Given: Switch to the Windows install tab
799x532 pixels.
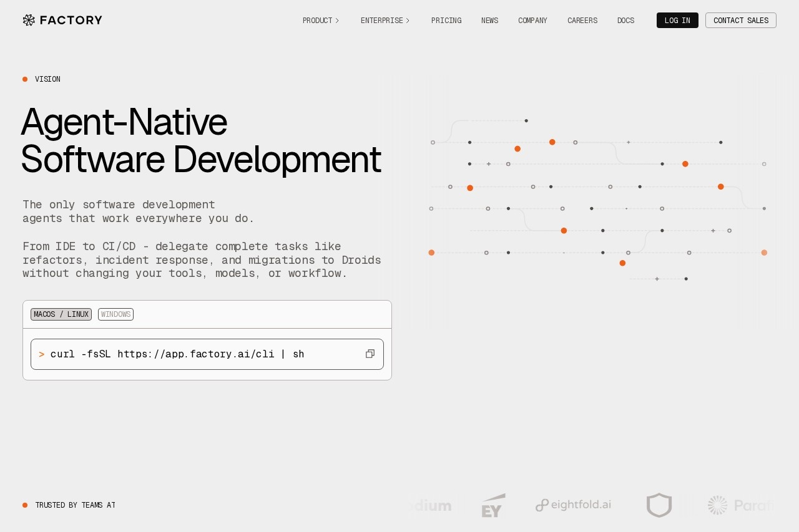Looking at the screenshot, I should pyautogui.click(x=115, y=314).
